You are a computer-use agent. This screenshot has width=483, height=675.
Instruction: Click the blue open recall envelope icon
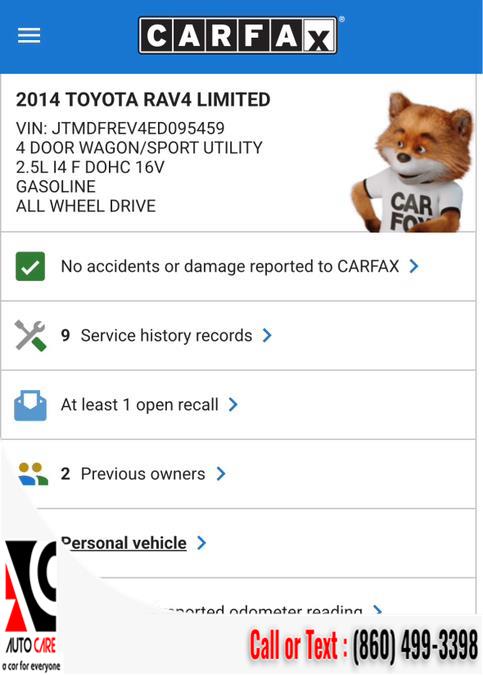(x=30, y=405)
